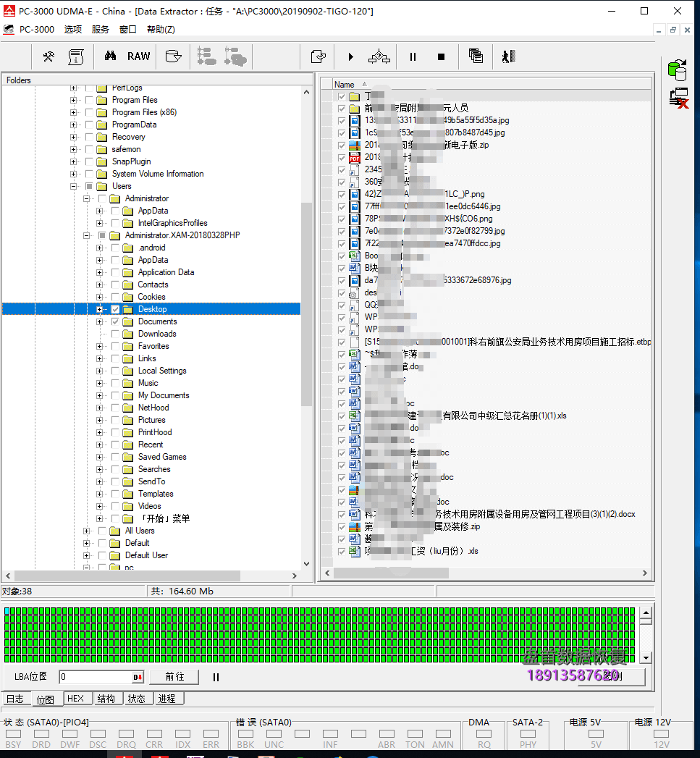Expand the Favorites tree node
Viewport: 700px width, 758px height.
(x=100, y=346)
